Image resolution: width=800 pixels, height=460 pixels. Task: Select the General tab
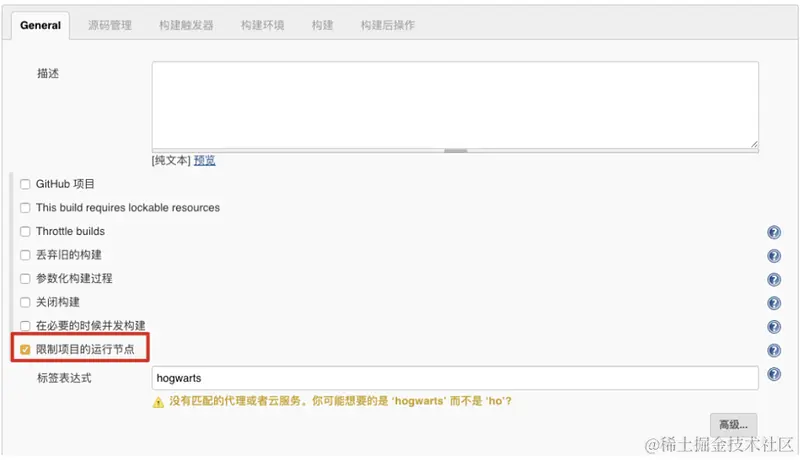40,25
